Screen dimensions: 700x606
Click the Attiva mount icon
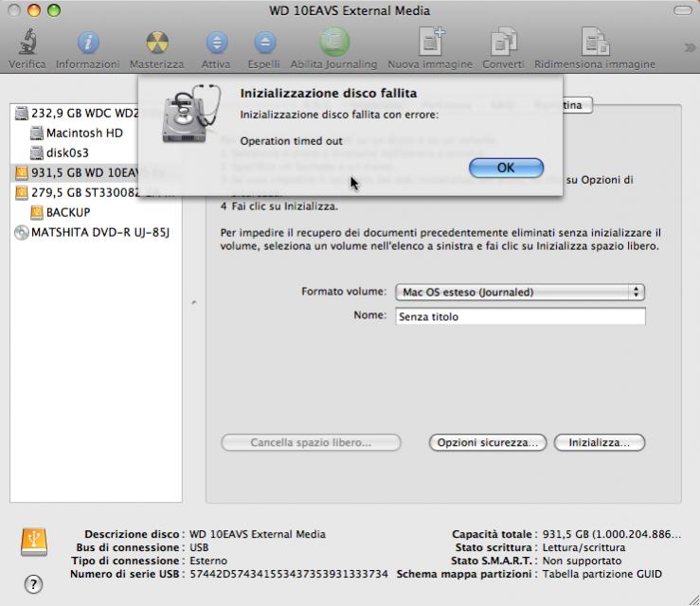217,43
